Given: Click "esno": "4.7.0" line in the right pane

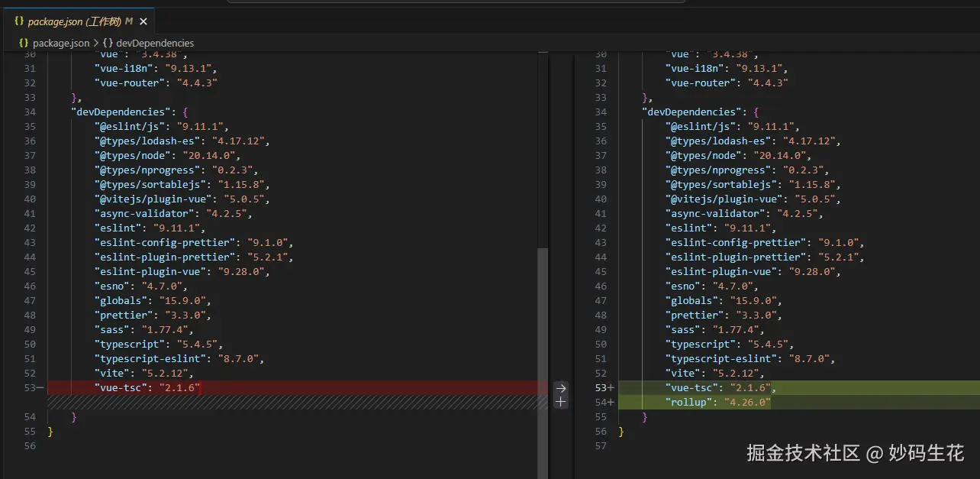Looking at the screenshot, I should (x=712, y=286).
